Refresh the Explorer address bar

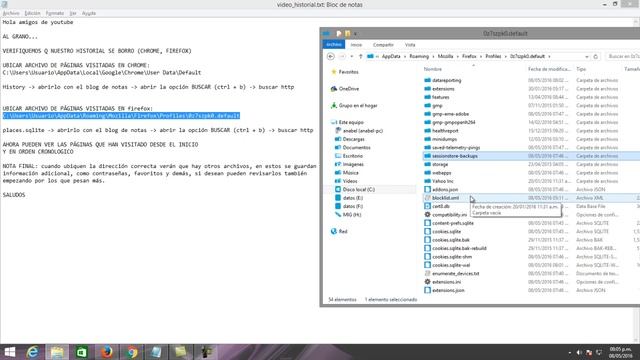[596, 56]
